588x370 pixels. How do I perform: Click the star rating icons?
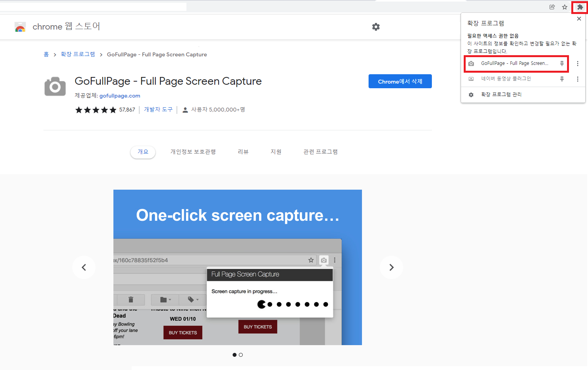pos(96,110)
